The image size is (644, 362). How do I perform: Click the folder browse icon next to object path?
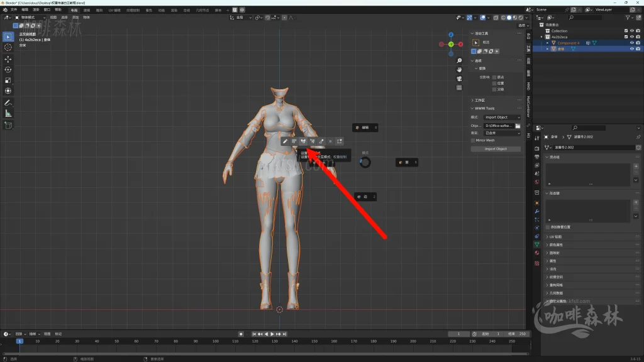tap(518, 126)
